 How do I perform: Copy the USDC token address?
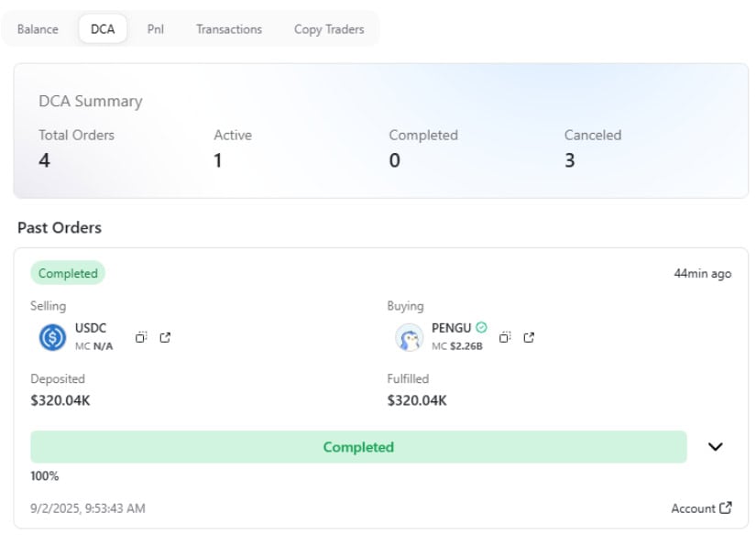141,337
